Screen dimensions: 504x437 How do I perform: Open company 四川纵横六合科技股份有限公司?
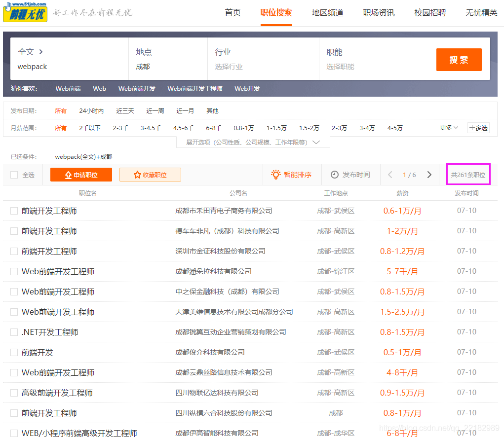click(224, 413)
